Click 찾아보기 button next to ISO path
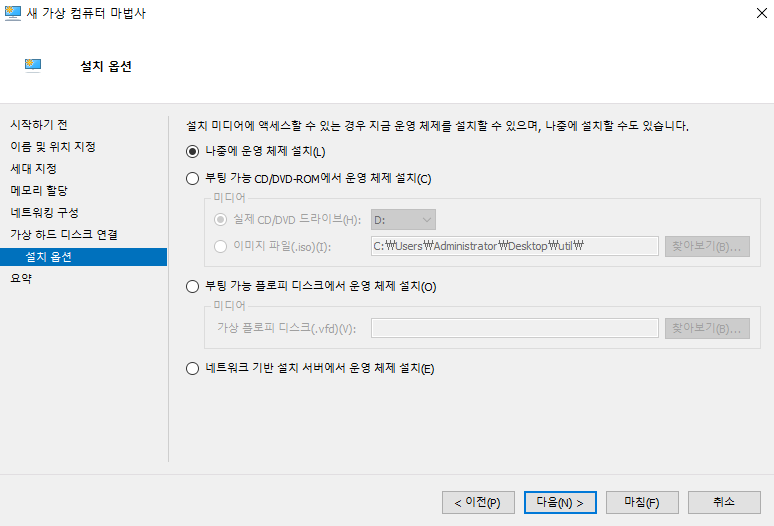 pyautogui.click(x=707, y=246)
